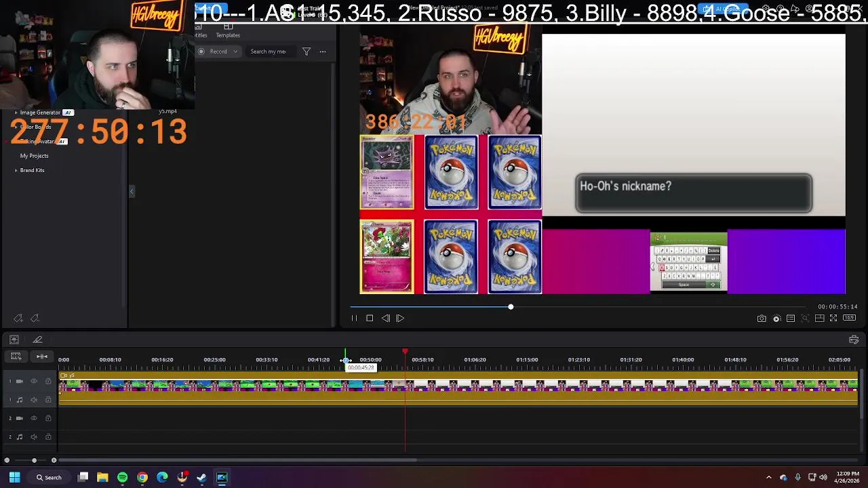Lock audio track 1
This screenshot has height=488, width=868.
click(x=48, y=400)
